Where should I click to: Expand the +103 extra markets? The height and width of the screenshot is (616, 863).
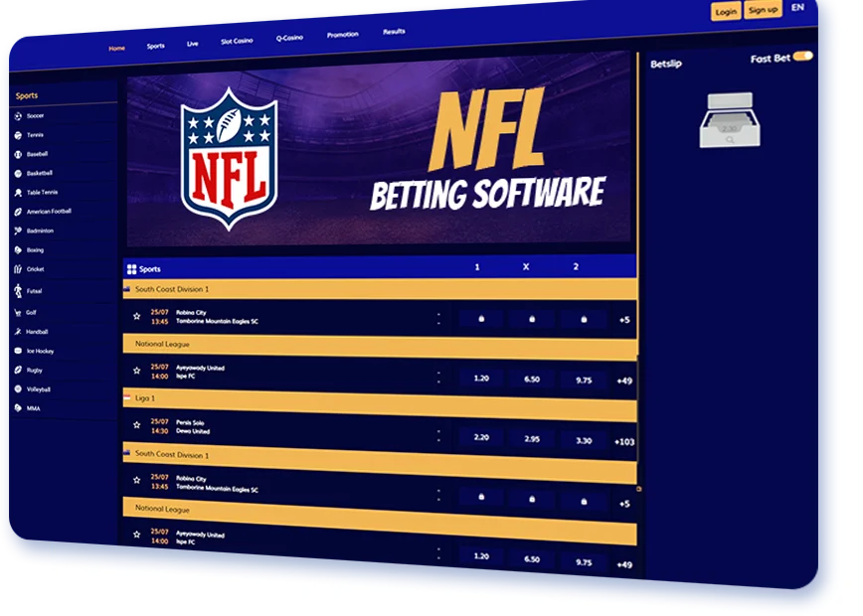pyautogui.click(x=624, y=441)
